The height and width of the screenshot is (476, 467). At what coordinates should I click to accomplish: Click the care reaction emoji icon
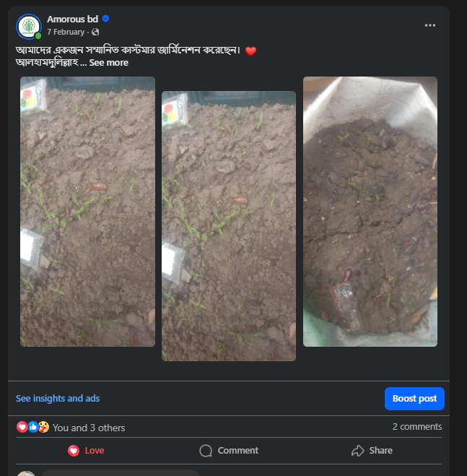tap(44, 427)
